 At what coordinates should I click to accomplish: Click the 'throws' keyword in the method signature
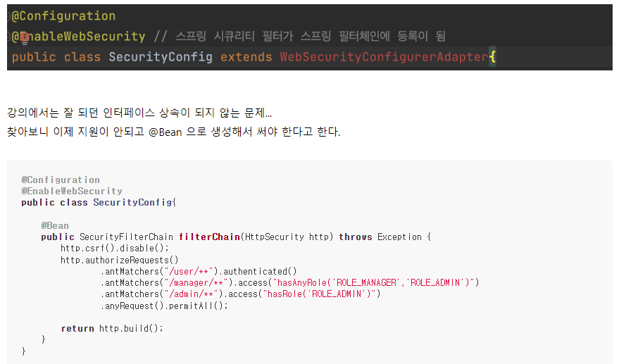356,237
